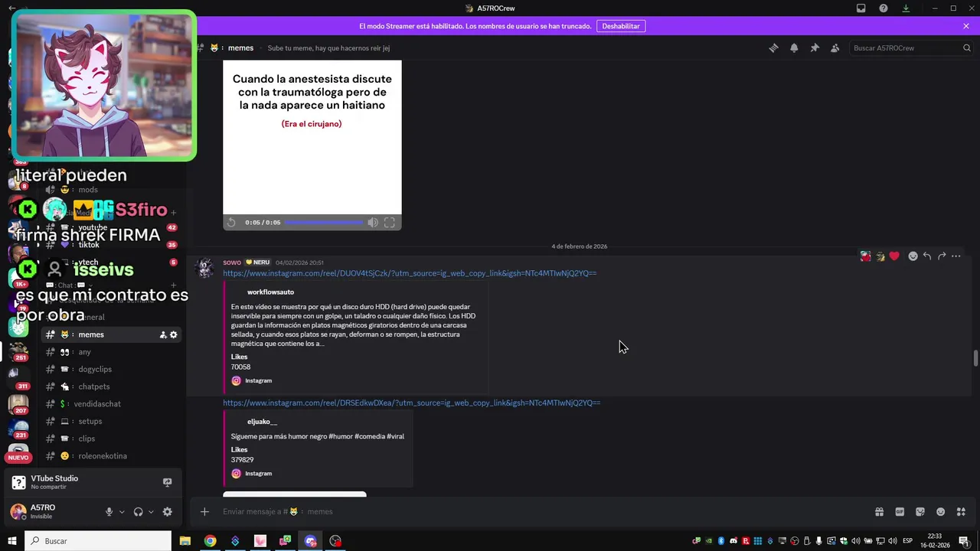
Task: Click the ESP language indicator
Action: tap(908, 541)
